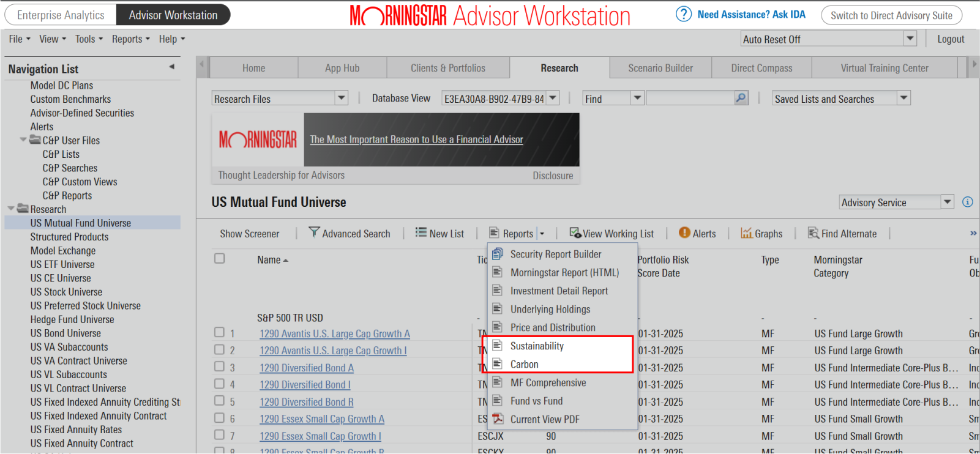Viewport: 980px width, 454px height.
Task: Toggle the select-all checkbox in header
Action: 219,258
